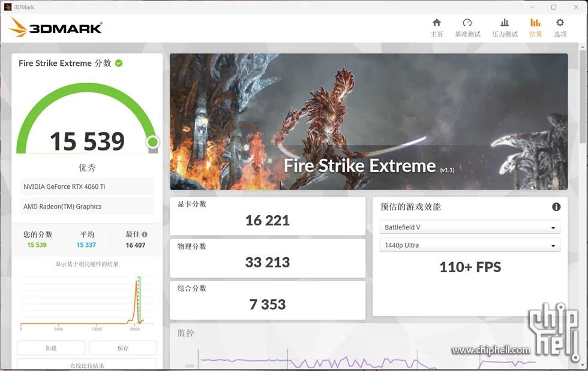The height and width of the screenshot is (371, 588).
Task: Click the 物理分数 value 33 213
Action: point(268,263)
